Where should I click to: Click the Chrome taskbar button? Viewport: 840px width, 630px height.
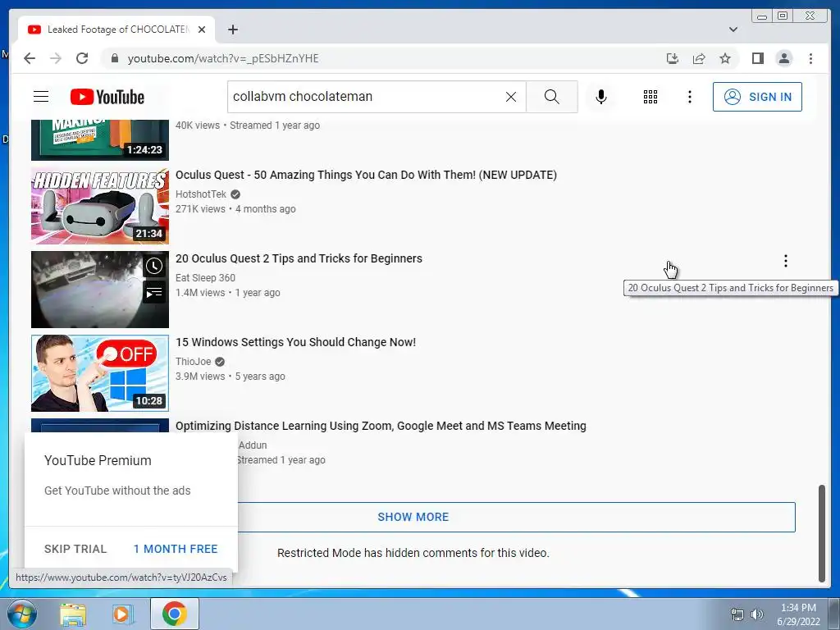tap(174, 614)
